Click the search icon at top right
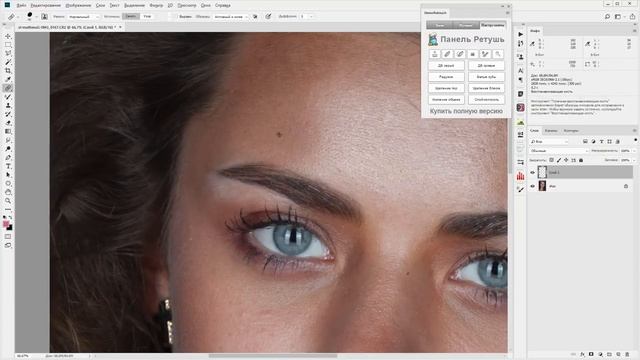The image size is (640, 360). [607, 16]
